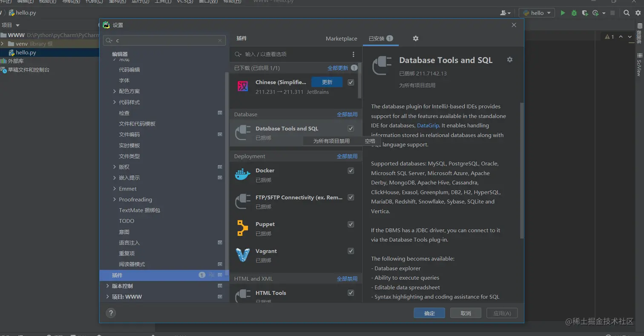Click 全部禁用 link for Deployment section

(x=347, y=156)
